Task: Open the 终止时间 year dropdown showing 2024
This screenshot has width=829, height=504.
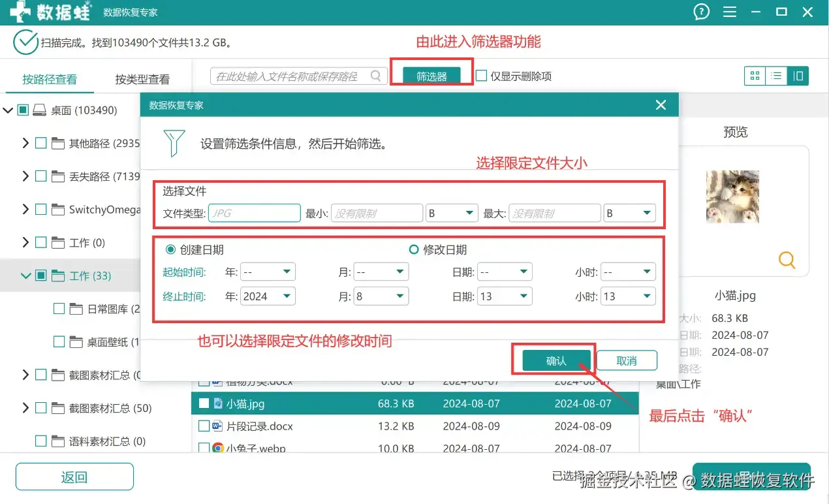Action: [268, 296]
